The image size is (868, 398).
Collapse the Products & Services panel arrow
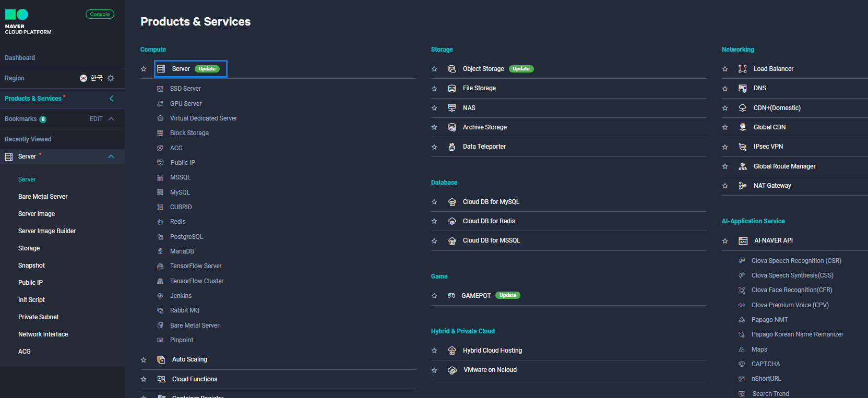click(111, 99)
